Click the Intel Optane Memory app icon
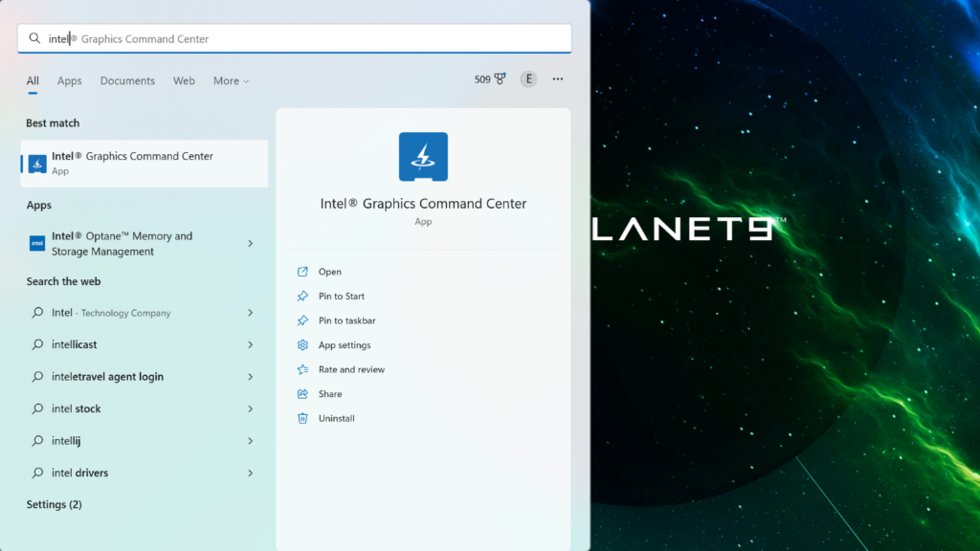 (x=37, y=243)
